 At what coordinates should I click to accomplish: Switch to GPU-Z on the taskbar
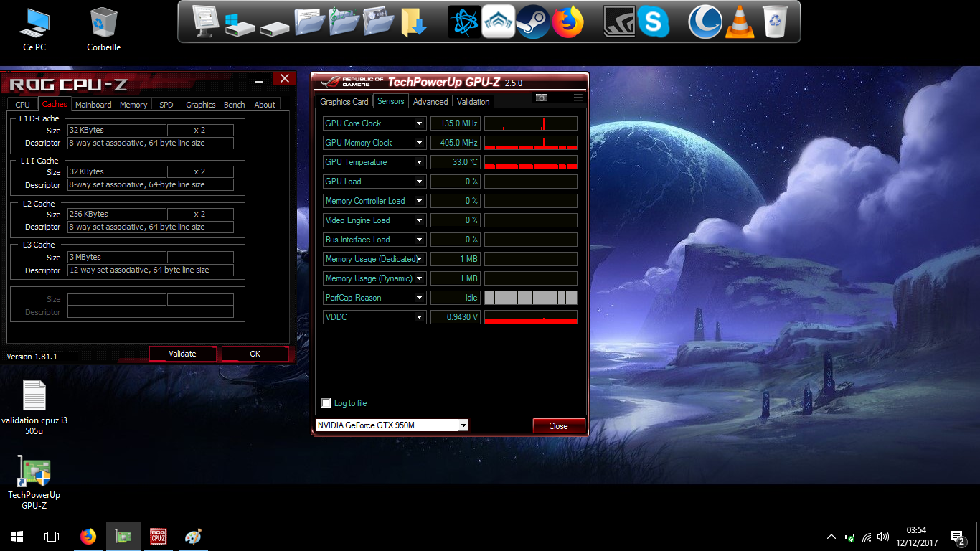123,536
